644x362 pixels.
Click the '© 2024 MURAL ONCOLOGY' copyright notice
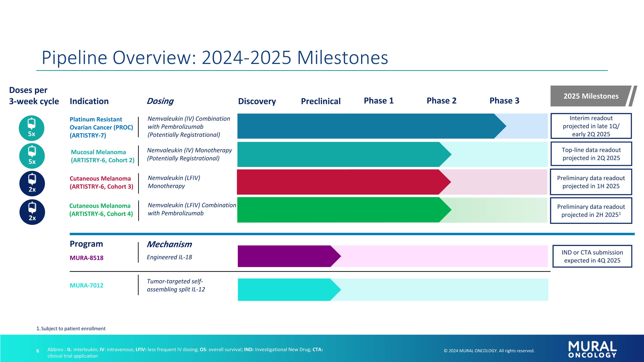489,351
